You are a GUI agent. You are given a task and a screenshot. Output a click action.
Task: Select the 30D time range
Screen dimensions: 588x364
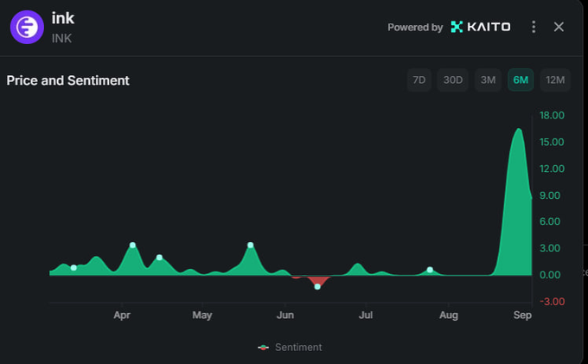[452, 80]
